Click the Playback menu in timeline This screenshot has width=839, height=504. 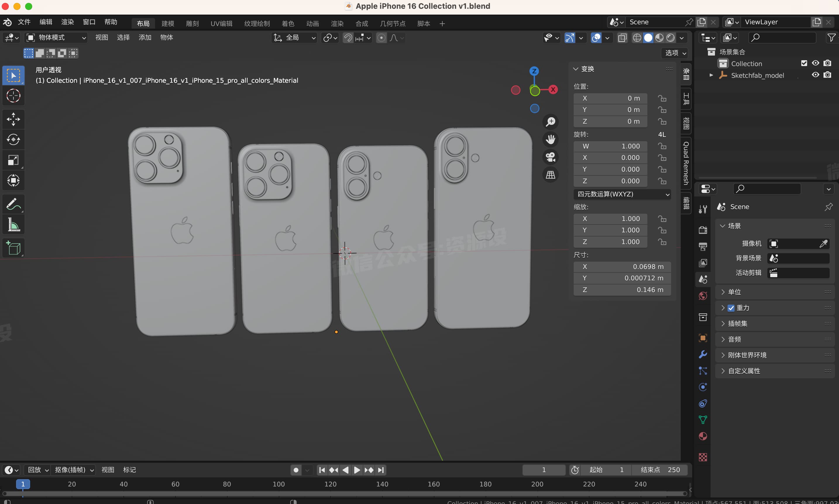coord(38,470)
